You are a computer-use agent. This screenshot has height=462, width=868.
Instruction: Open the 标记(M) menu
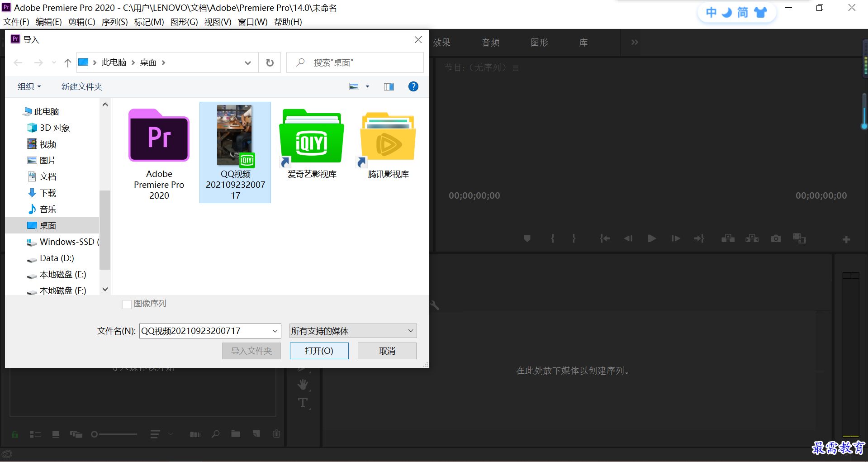[149, 22]
